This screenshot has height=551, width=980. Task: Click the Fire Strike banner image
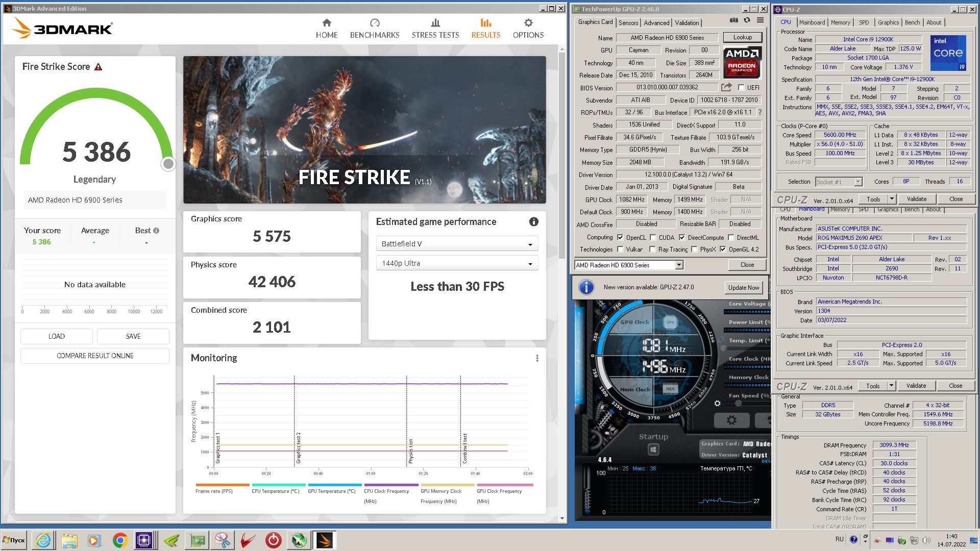(x=364, y=130)
